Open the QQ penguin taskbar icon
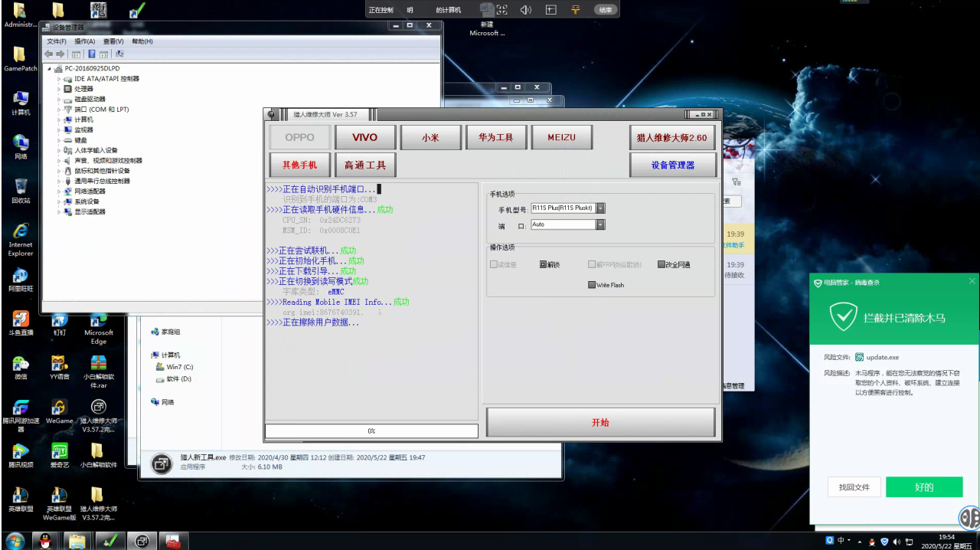The height and width of the screenshot is (550, 980). coord(46,541)
